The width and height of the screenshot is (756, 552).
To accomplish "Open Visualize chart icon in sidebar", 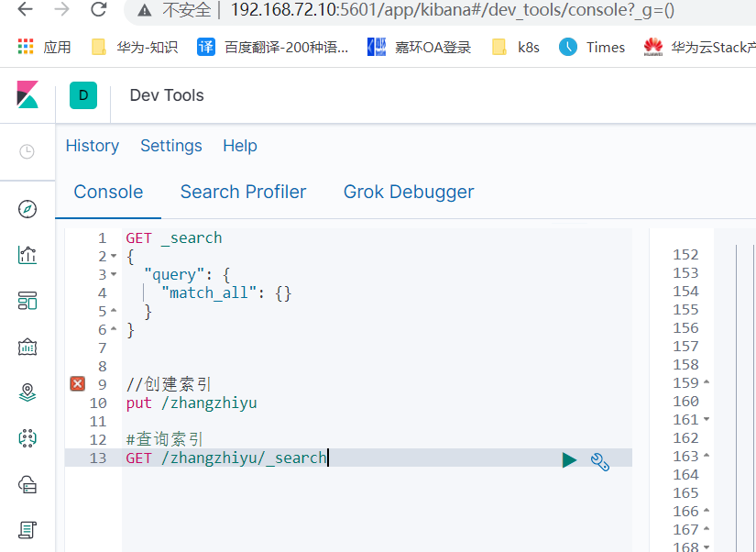I will (27, 255).
